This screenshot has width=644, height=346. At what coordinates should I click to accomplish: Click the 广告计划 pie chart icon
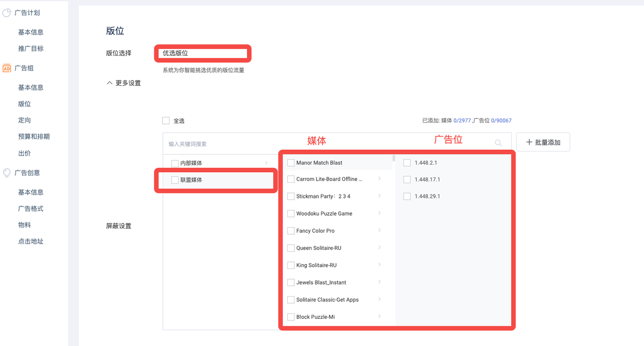click(7, 13)
